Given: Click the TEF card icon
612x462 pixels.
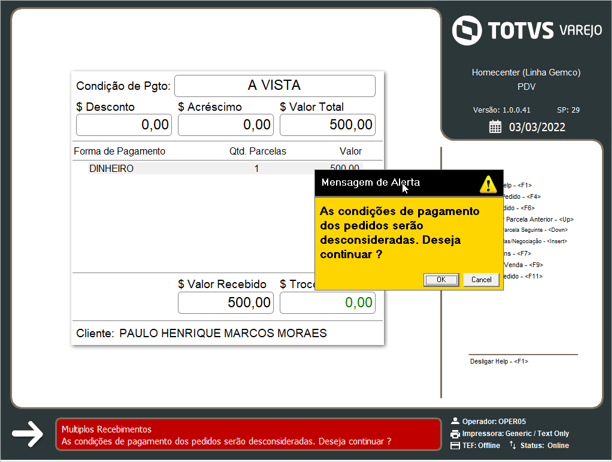Looking at the screenshot, I should (455, 446).
